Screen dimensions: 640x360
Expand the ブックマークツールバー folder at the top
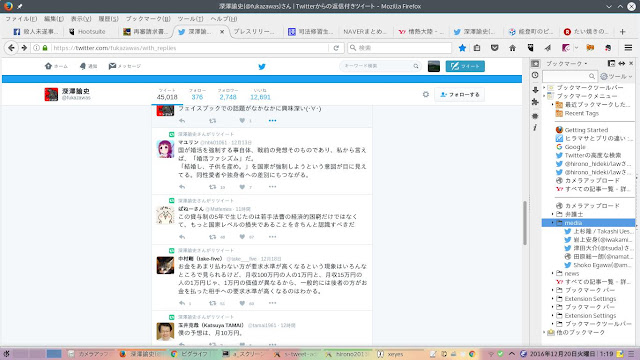[x=544, y=87]
